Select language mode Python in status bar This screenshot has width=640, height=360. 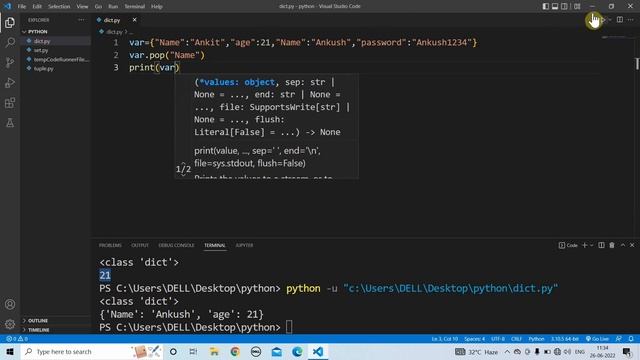coord(536,339)
